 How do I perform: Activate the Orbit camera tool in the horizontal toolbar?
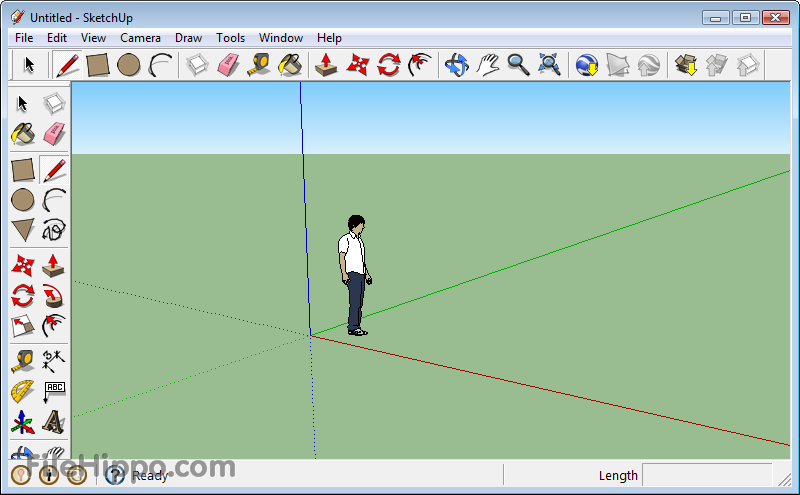pos(457,65)
